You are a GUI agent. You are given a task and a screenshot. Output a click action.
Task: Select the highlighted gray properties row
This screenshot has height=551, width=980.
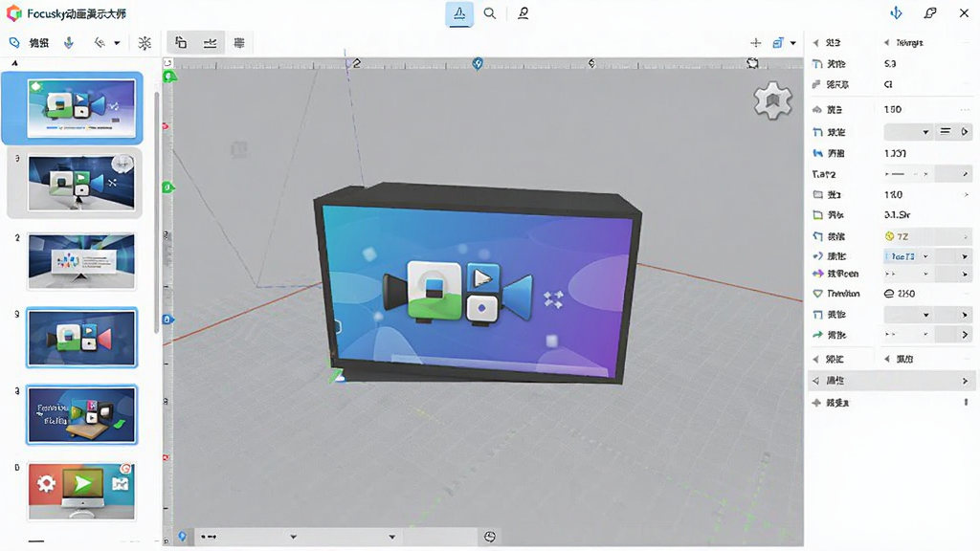pyautogui.click(x=892, y=381)
